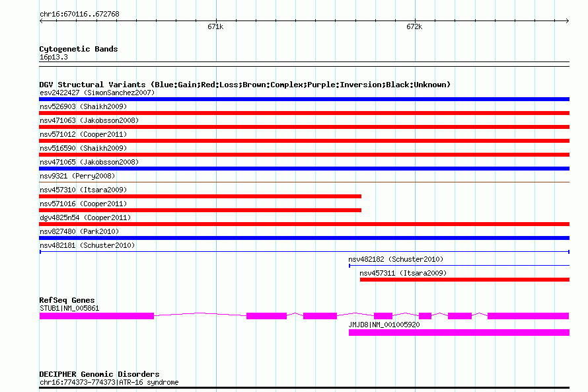
Task: Click the black bar under ATR-16 syndrome
Action: tap(304, 388)
